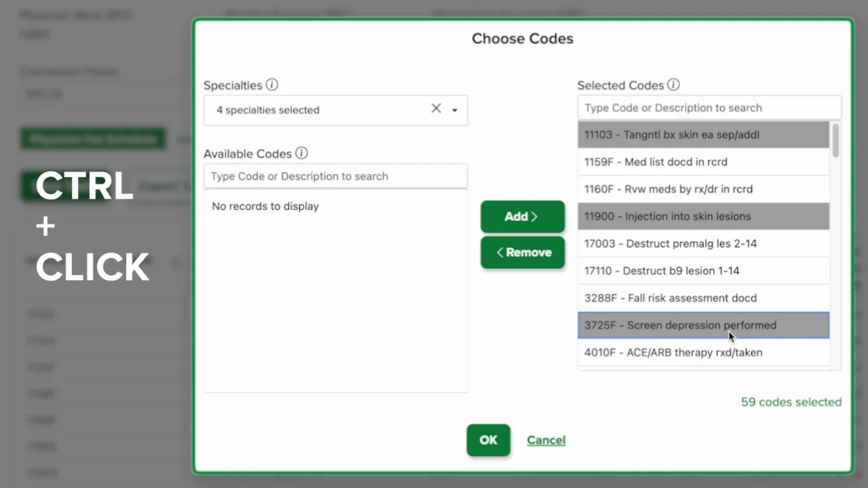Viewport: 868px width, 488px height.
Task: Select code 11103 Tangntl bx skin
Action: pyautogui.click(x=703, y=135)
